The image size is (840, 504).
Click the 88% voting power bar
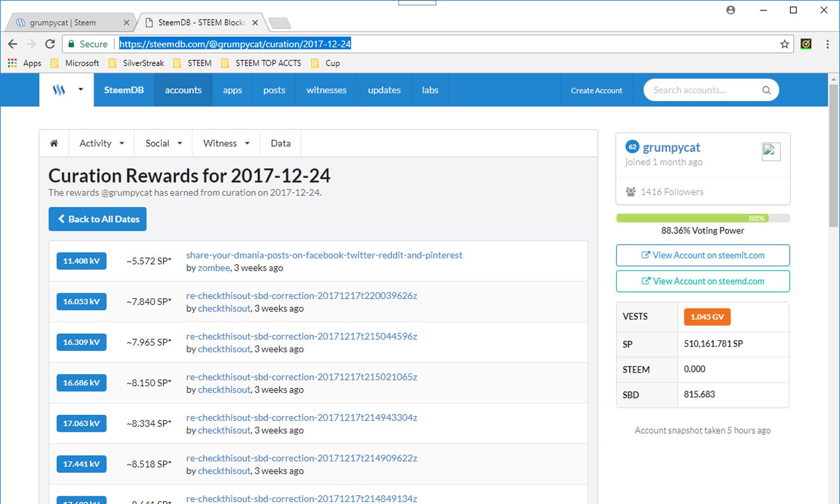tap(702, 218)
